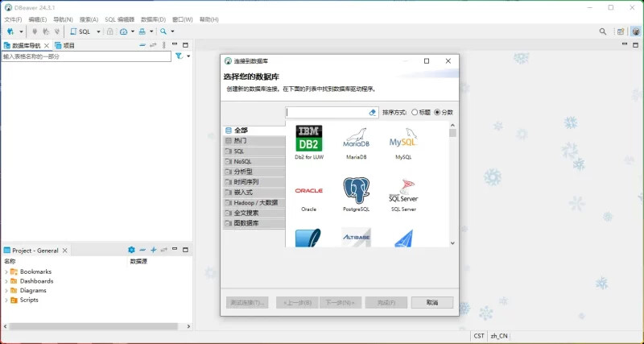This screenshot has height=344, width=644.
Task: Click the blue plus icon in Project panel
Action: click(x=153, y=250)
